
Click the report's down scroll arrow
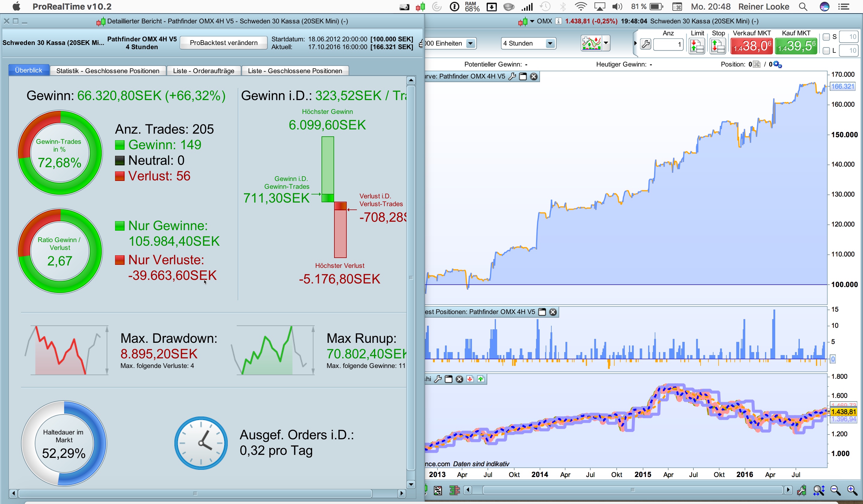tap(411, 484)
